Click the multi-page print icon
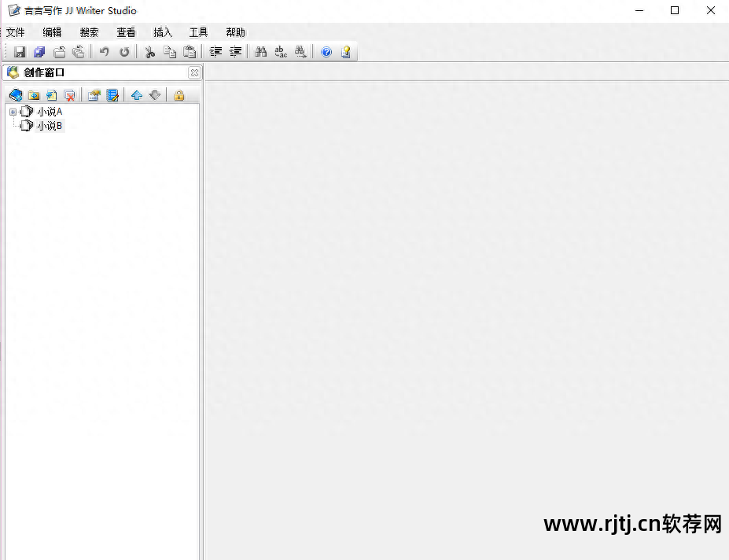The height and width of the screenshot is (560, 729). (x=79, y=52)
